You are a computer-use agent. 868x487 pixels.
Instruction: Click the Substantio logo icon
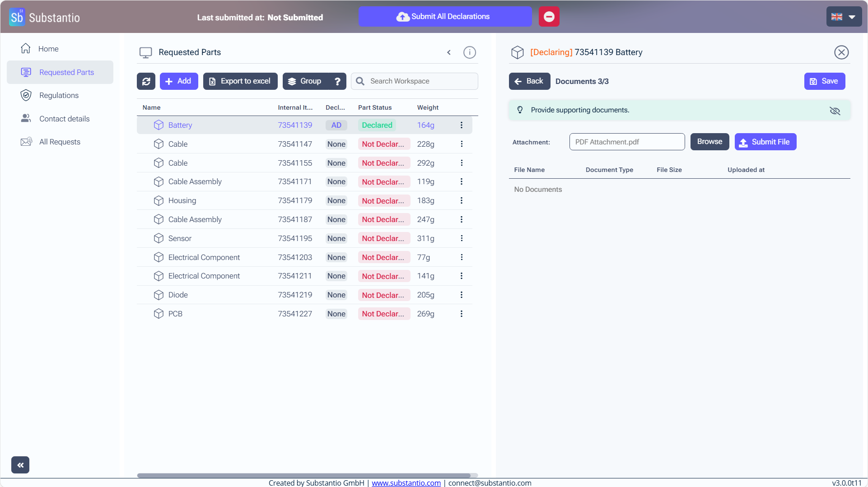coord(17,17)
